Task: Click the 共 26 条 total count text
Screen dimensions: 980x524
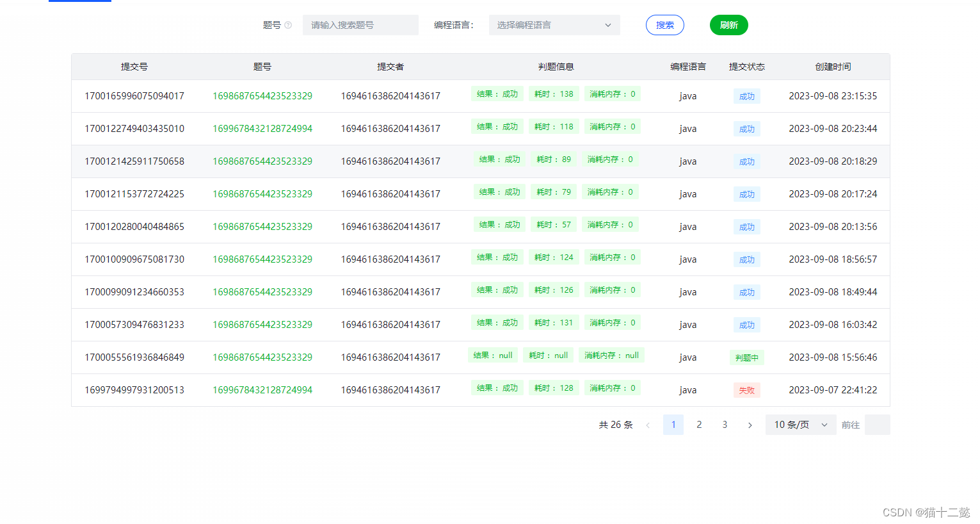Action: (616, 425)
